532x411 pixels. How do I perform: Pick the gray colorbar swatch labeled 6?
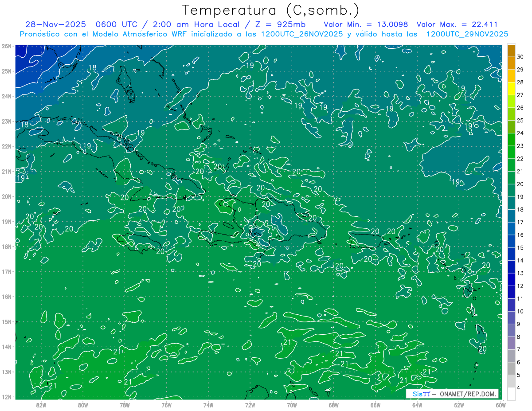coord(511,356)
